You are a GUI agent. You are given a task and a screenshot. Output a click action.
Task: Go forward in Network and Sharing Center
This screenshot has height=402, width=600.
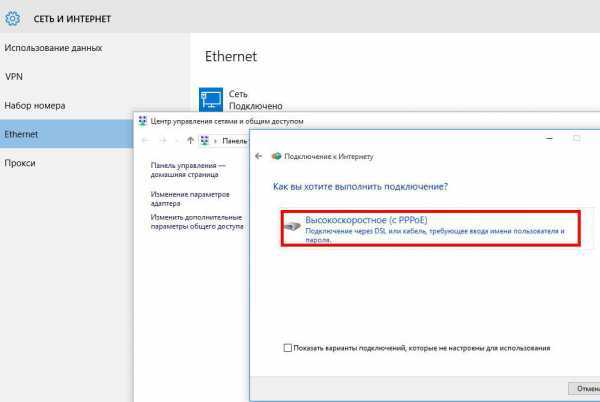(163, 140)
